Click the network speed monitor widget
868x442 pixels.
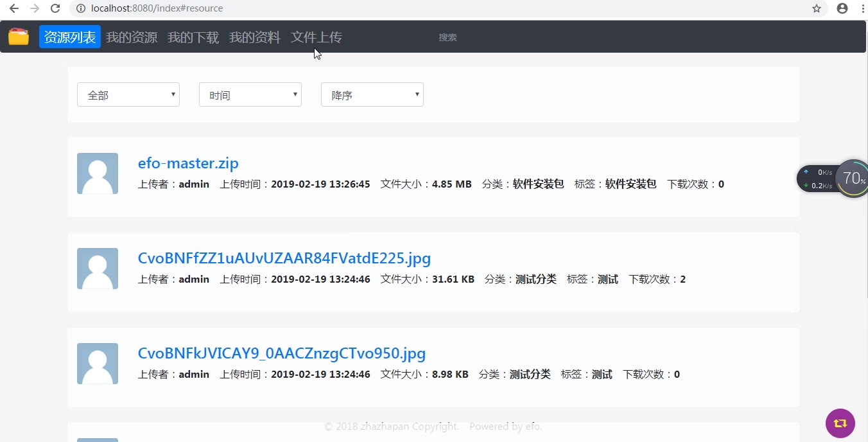click(x=817, y=179)
